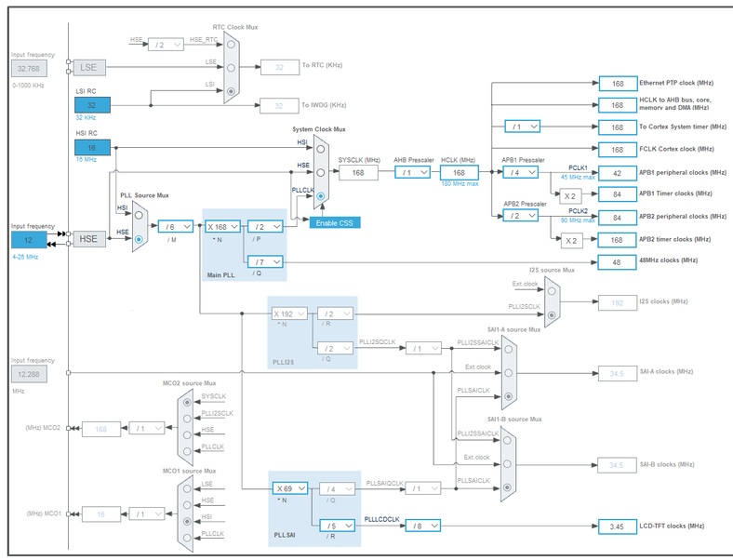
Task: Click the LCD-TFT clocks value box
Action: point(617,527)
